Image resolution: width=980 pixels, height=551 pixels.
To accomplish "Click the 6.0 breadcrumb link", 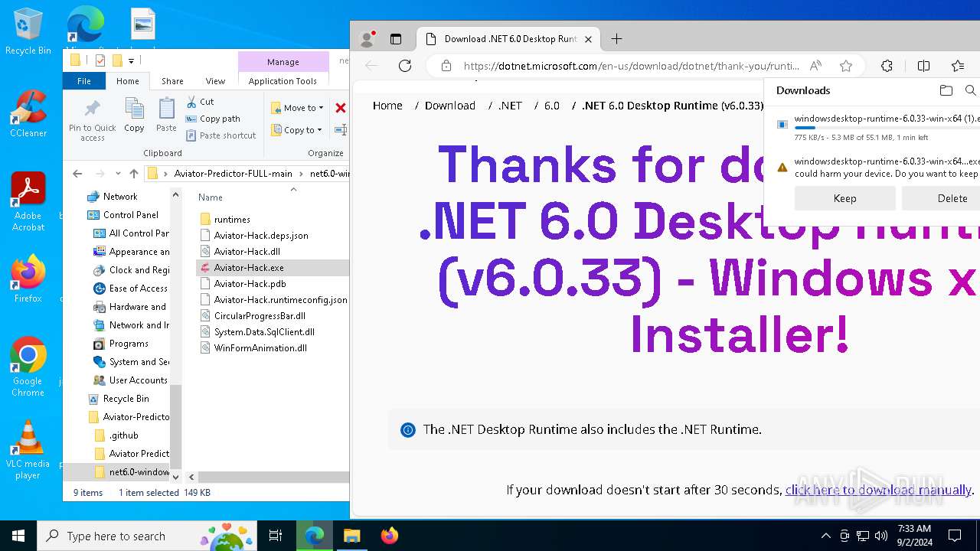I will 552,106.
